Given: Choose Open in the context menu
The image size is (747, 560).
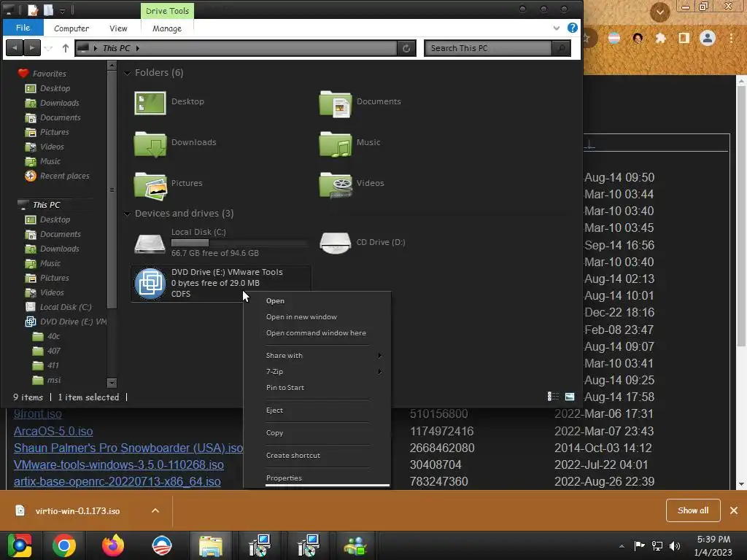Looking at the screenshot, I should (x=275, y=301).
